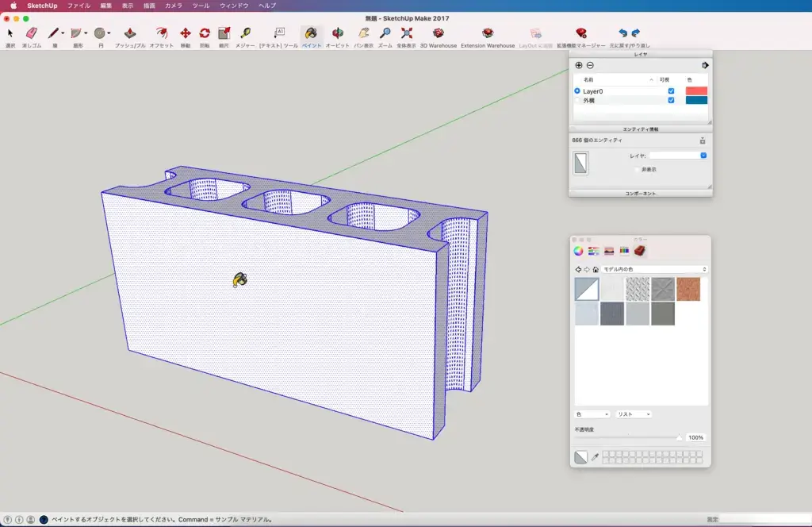Select the Offset tool
This screenshot has height=527, width=812.
(x=162, y=33)
